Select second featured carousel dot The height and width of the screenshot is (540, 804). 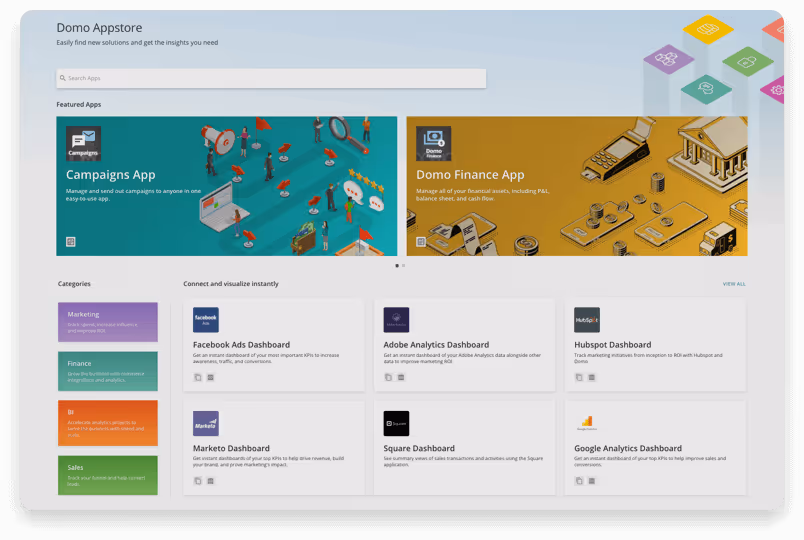pos(404,266)
